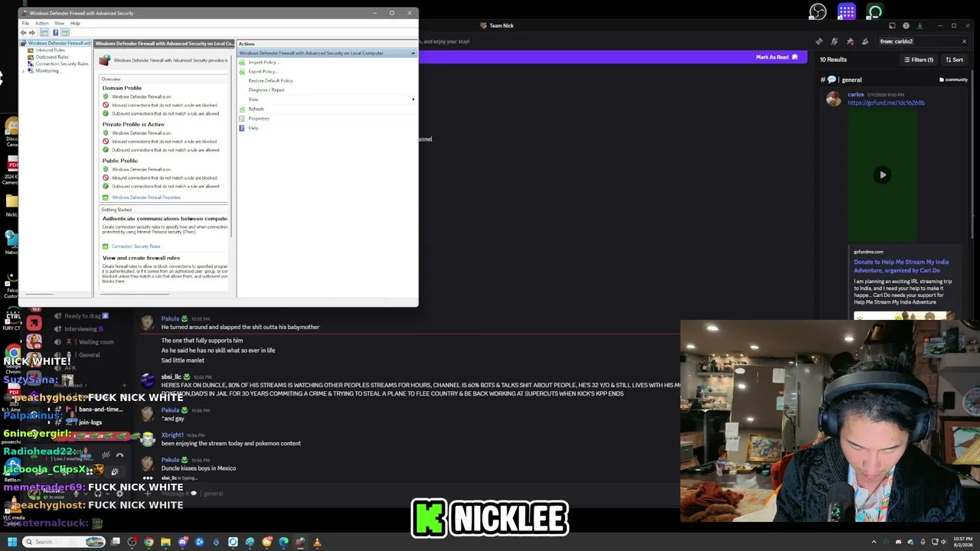Image resolution: width=980 pixels, height=551 pixels.
Task: Click the Help icon in Firewall toolbar
Action: [x=55, y=33]
